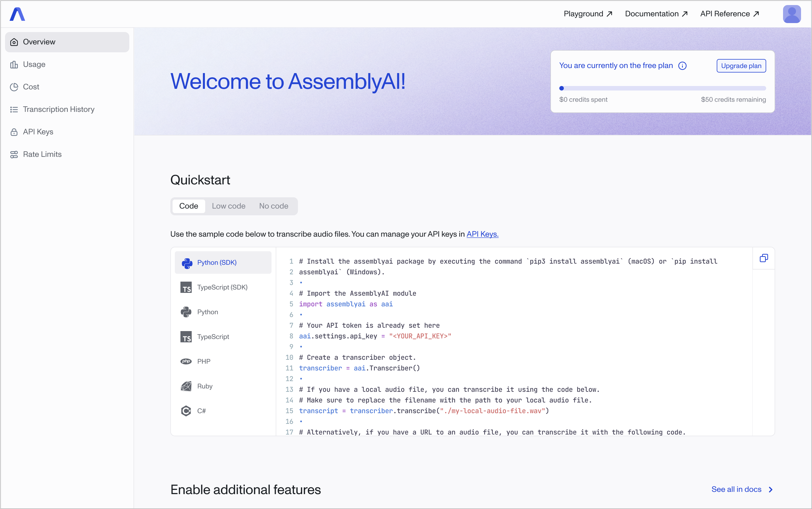Image resolution: width=812 pixels, height=509 pixels.
Task: Follow the API Keys inline link
Action: click(482, 234)
